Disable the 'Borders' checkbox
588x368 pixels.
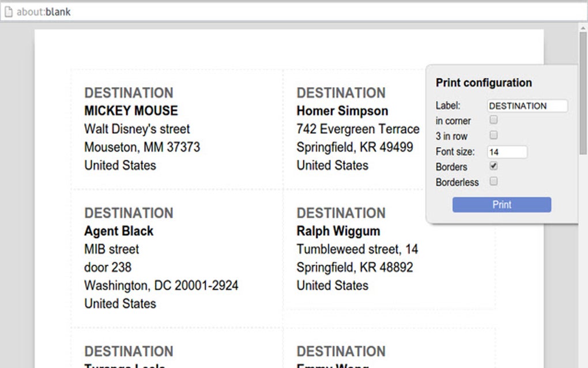pos(494,167)
